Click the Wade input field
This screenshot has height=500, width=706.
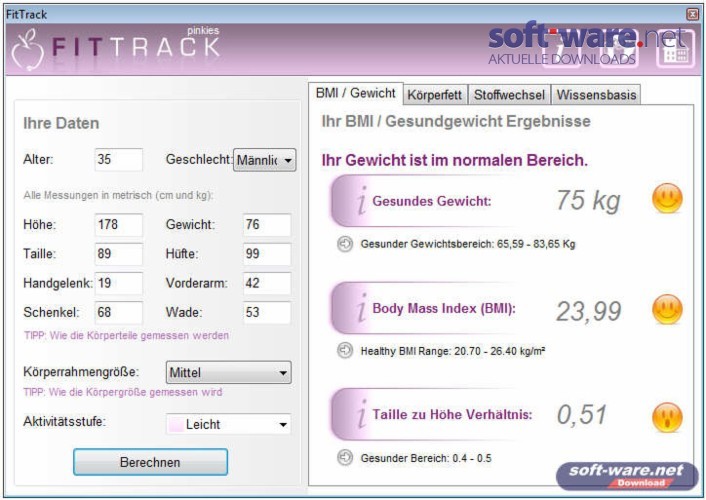tap(267, 312)
